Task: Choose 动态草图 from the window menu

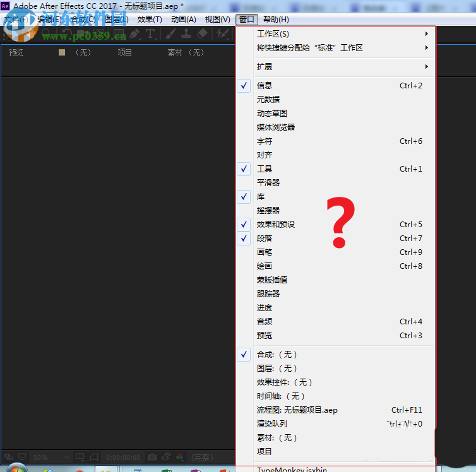Action: coord(336,114)
